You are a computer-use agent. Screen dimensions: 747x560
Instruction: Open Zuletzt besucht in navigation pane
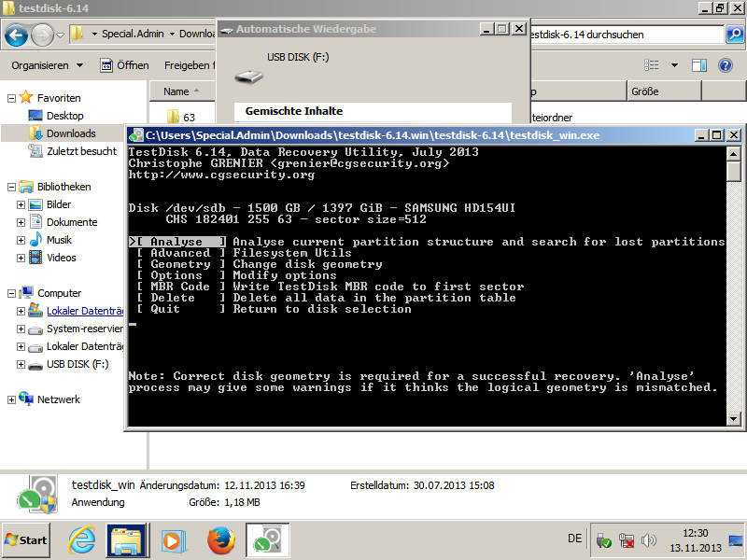81,151
